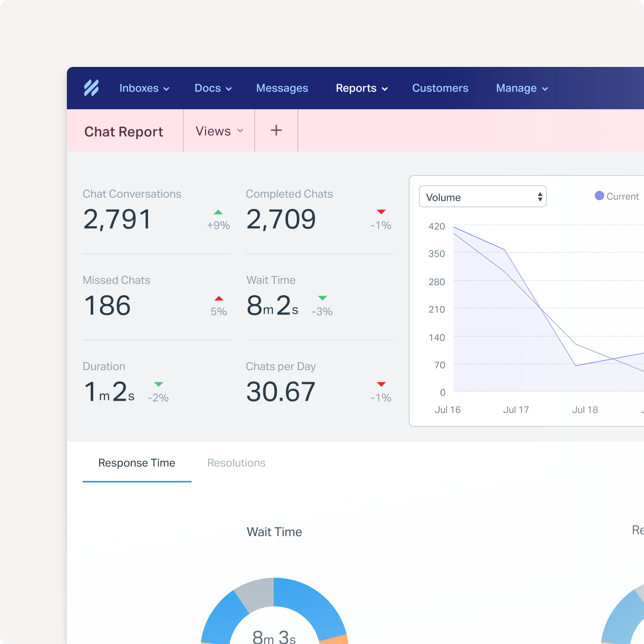Click green down arrow above -2%
This screenshot has height=644, width=644.
pos(158,384)
